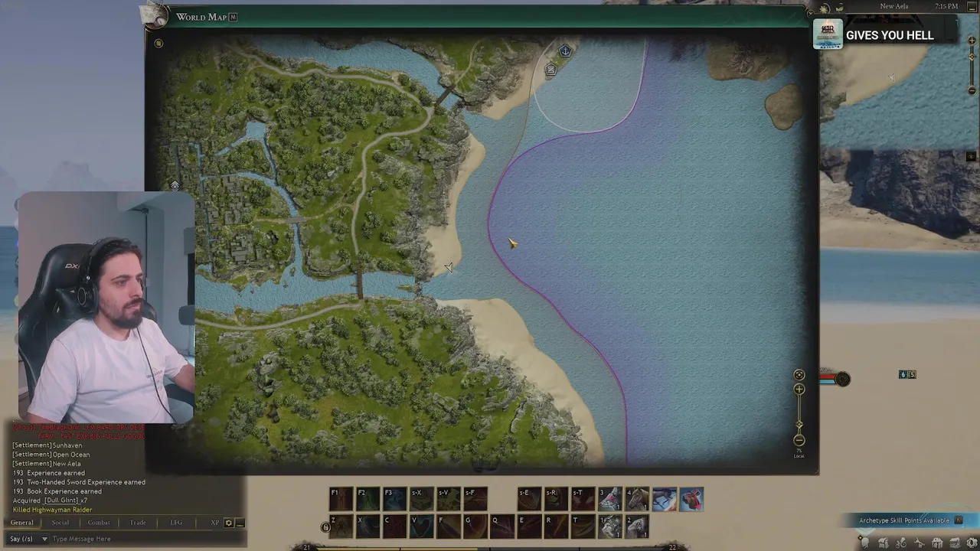Use the s-F hotbar skill

click(x=475, y=499)
